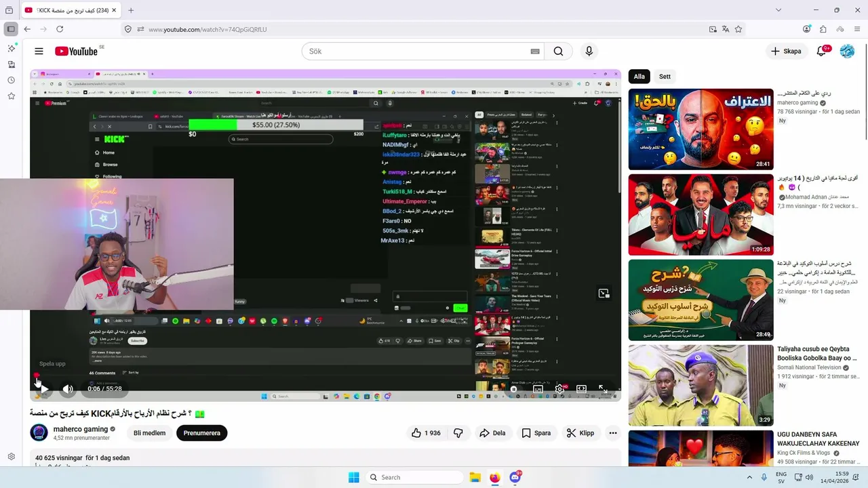Open Firefox account icon
The height and width of the screenshot is (488, 868).
pos(806,29)
